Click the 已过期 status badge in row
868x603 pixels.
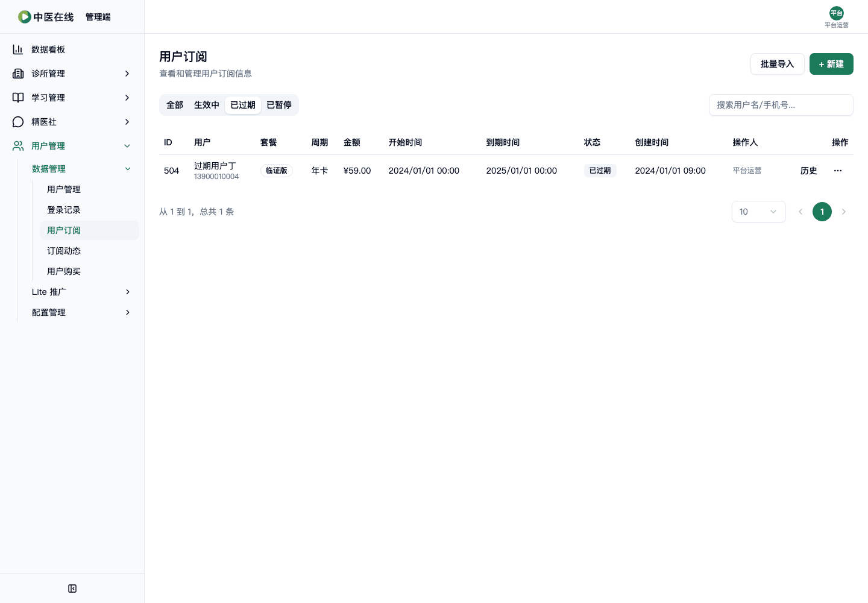pyautogui.click(x=600, y=171)
